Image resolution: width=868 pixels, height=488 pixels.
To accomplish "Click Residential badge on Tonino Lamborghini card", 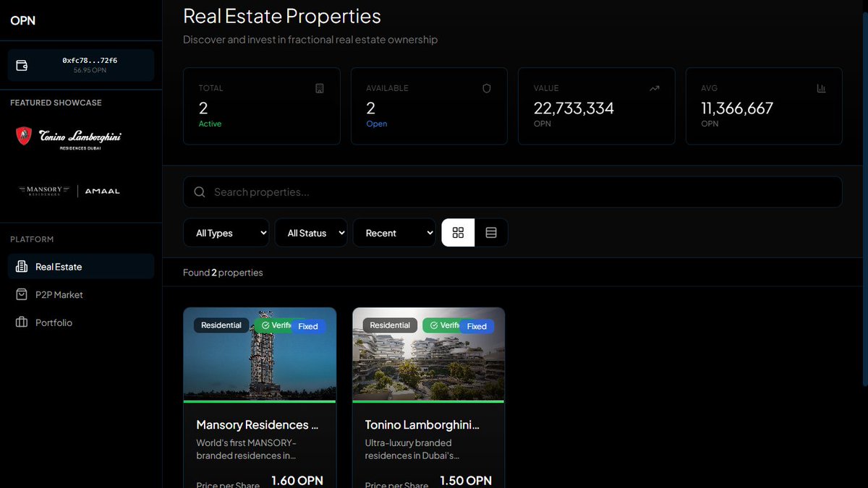I will tap(390, 325).
